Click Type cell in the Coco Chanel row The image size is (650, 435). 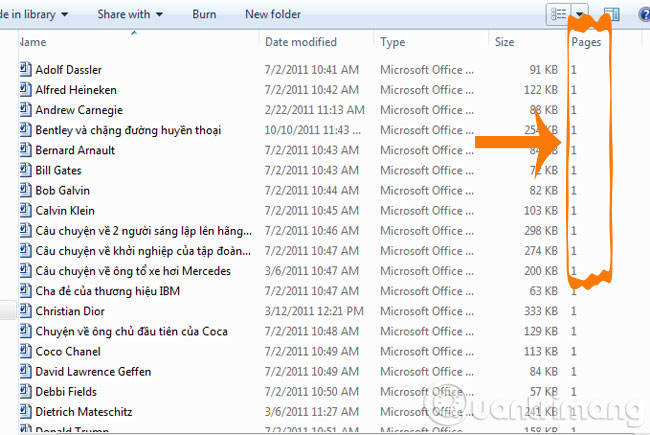[427, 351]
